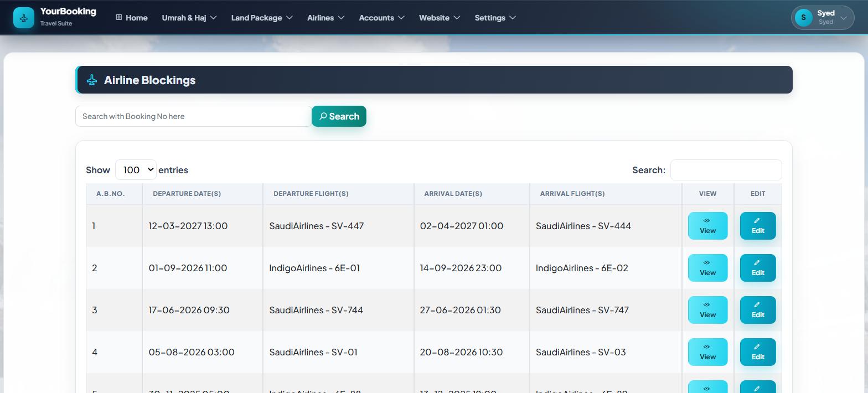Click the Land Package chevron arrow
This screenshot has height=393, width=868.
[289, 18]
